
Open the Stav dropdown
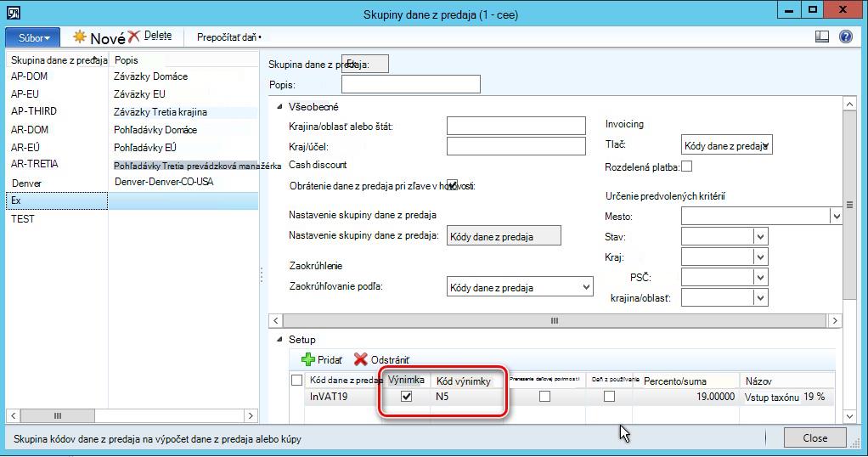click(x=761, y=237)
